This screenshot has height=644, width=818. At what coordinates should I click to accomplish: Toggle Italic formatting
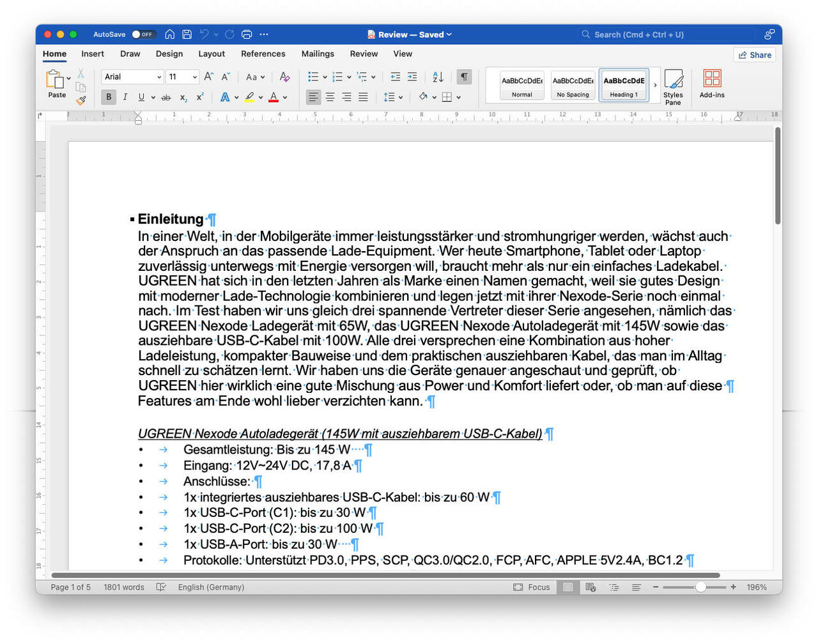(125, 97)
